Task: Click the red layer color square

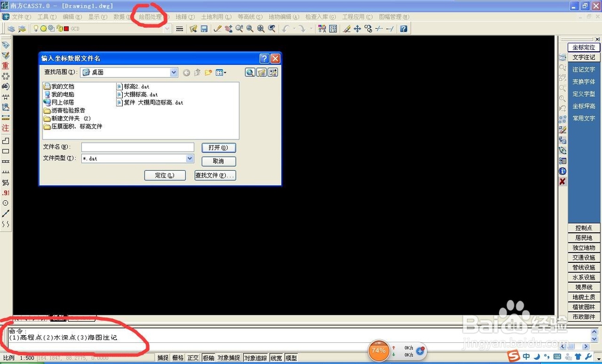Action: (x=66, y=29)
